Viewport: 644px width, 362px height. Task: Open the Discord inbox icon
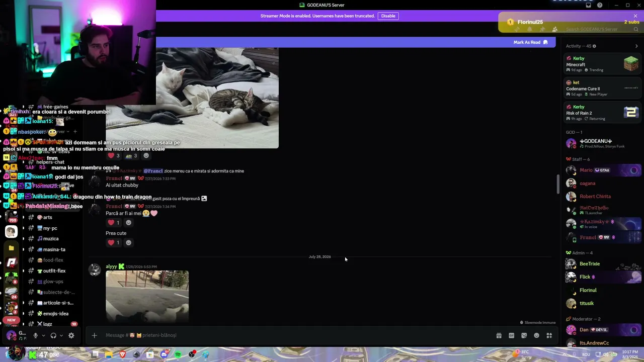tap(588, 5)
